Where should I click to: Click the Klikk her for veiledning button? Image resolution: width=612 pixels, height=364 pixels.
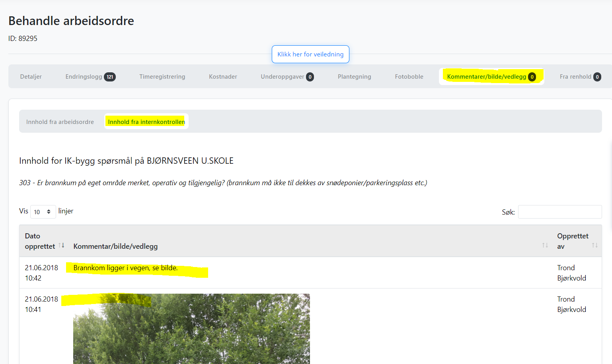coord(310,54)
